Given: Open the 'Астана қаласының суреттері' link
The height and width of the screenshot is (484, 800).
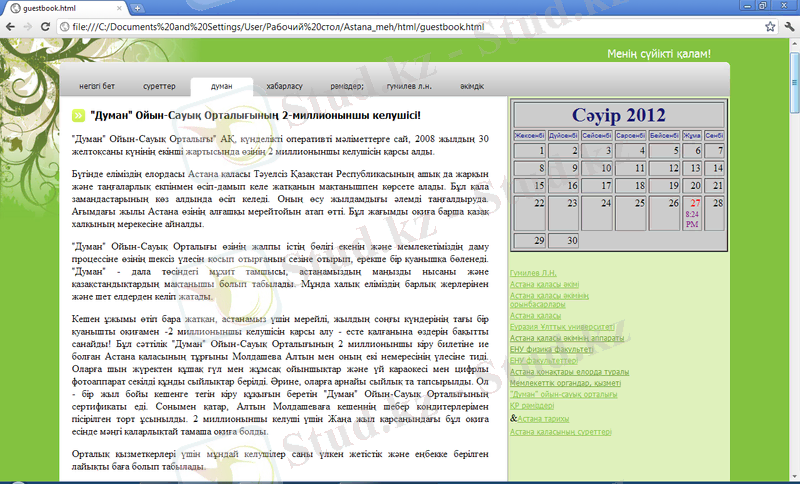Looking at the screenshot, I should click(560, 432).
